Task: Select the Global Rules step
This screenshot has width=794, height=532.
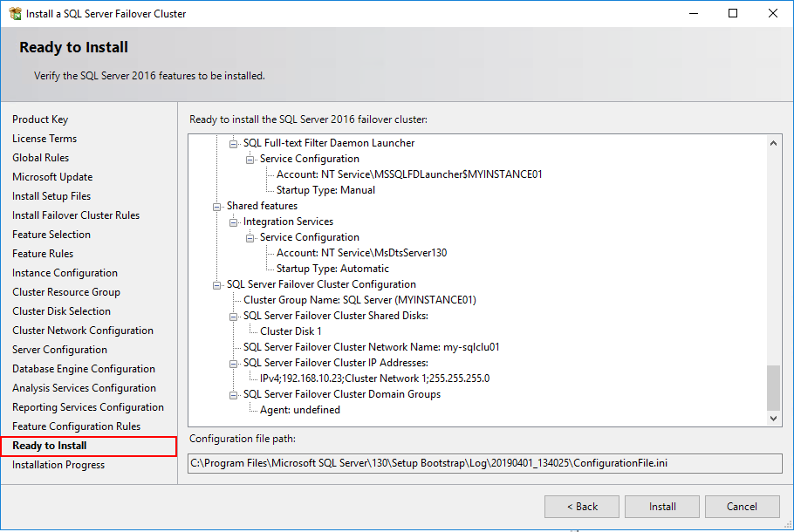Action: coord(40,158)
